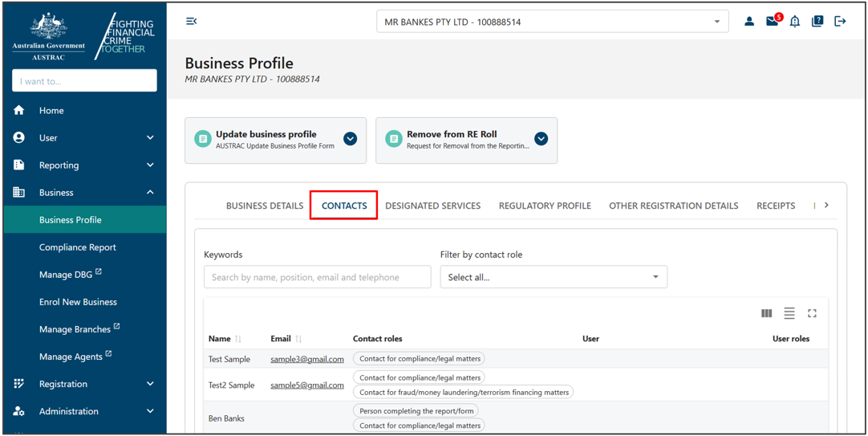The image size is (868, 436).
Task: Click the Australian Government AUSTRAC logo
Action: click(49, 36)
